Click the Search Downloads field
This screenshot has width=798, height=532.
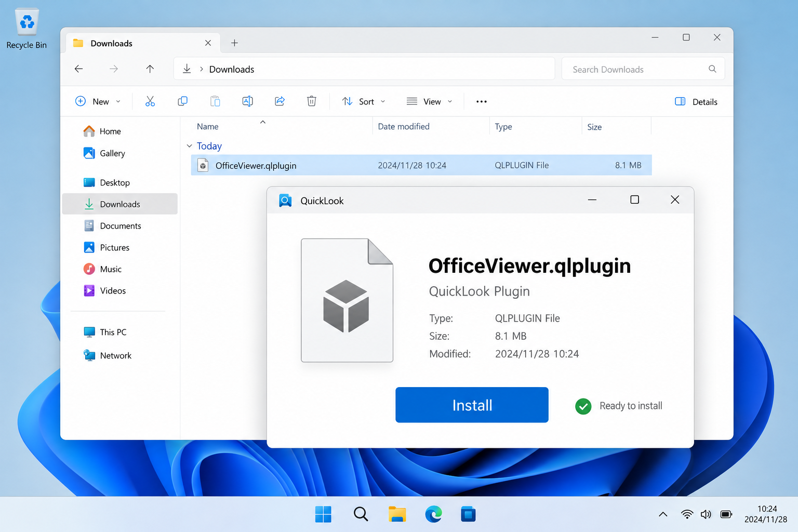(643, 69)
